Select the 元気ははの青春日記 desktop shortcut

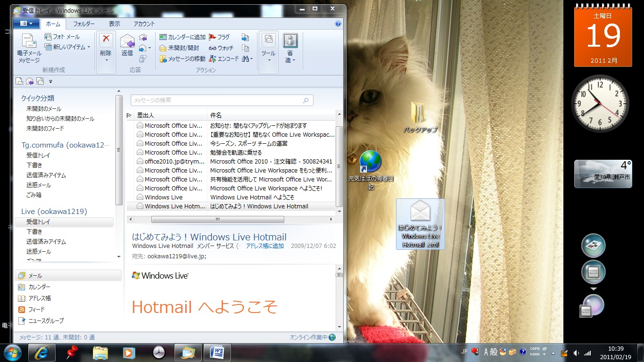pos(371,171)
